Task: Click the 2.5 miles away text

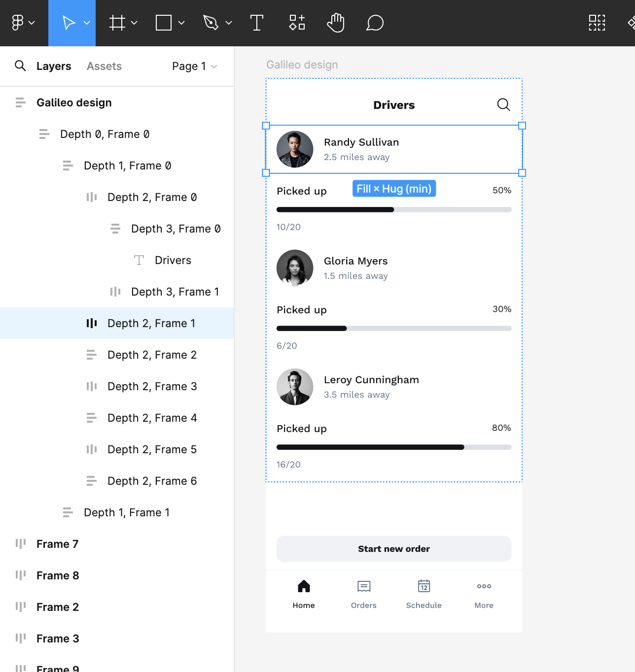Action: click(x=357, y=157)
